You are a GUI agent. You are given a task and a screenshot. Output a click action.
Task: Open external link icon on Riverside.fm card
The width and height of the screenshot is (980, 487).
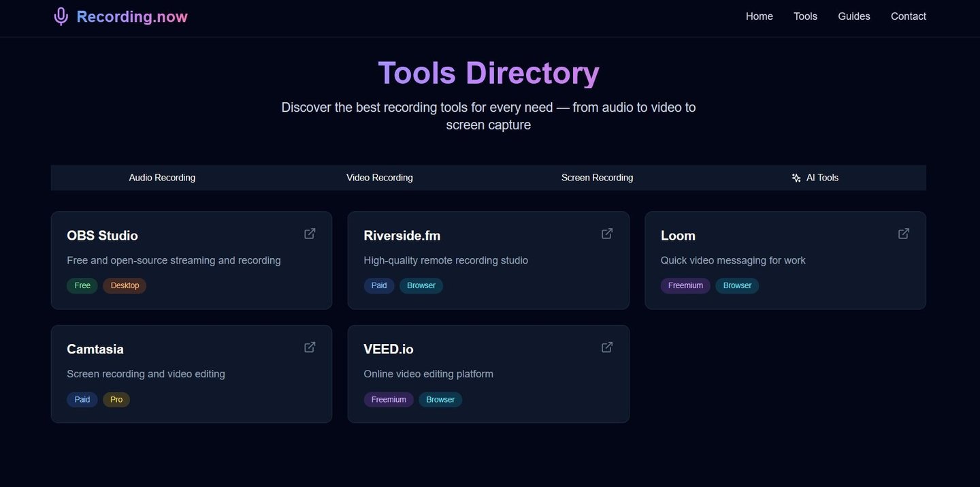607,234
